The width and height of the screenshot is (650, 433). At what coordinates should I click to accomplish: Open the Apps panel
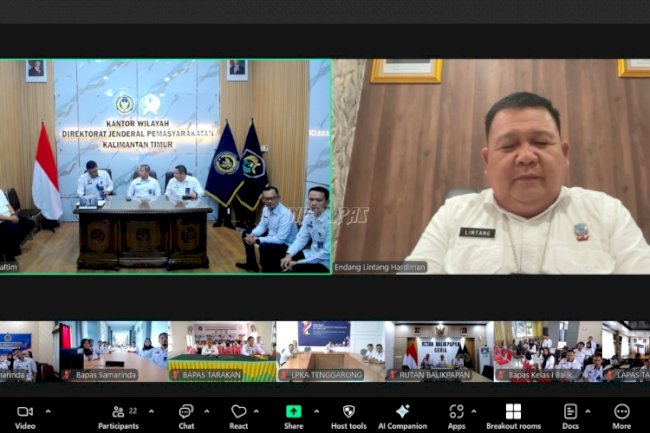coord(456,417)
